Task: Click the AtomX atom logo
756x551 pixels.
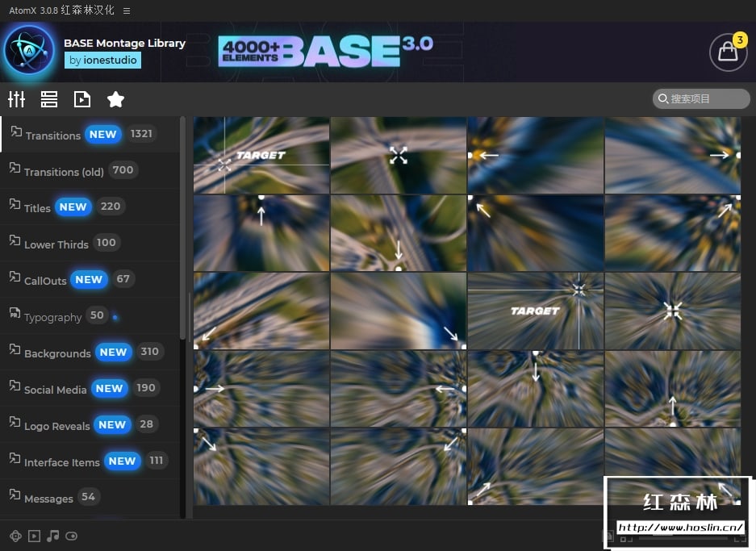Action: tap(29, 51)
